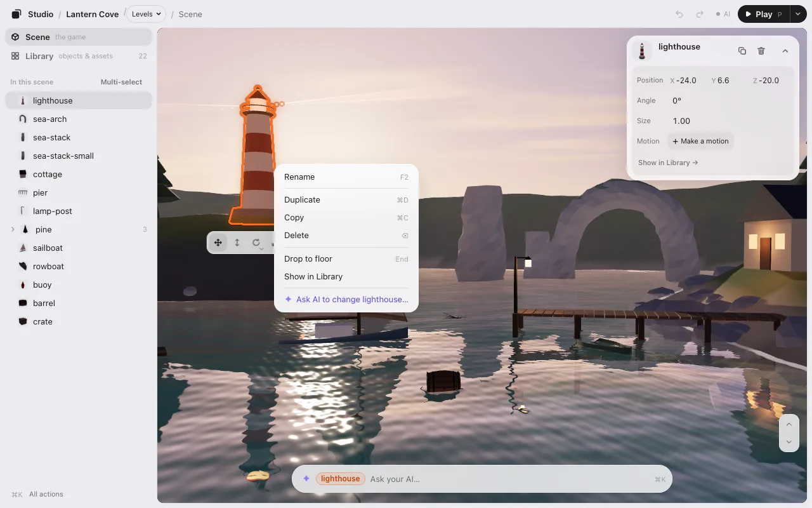
Task: Select lamp-post in the scene list
Action: tap(79, 211)
